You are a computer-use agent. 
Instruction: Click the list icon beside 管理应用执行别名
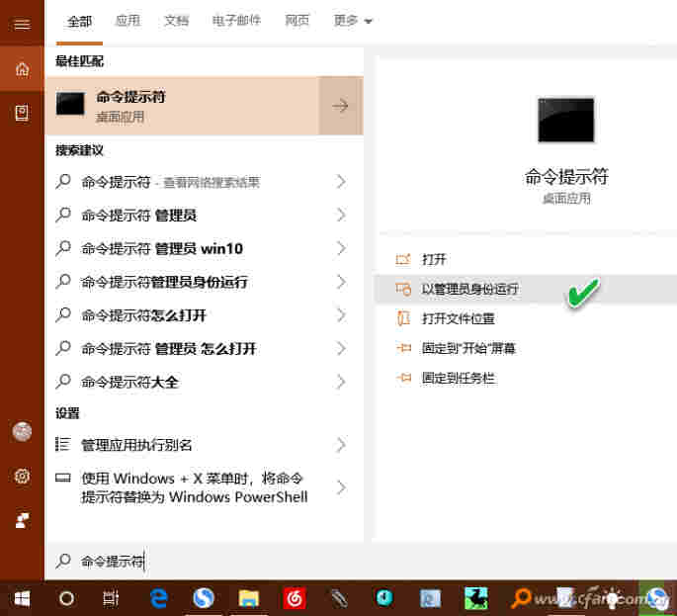click(x=62, y=444)
